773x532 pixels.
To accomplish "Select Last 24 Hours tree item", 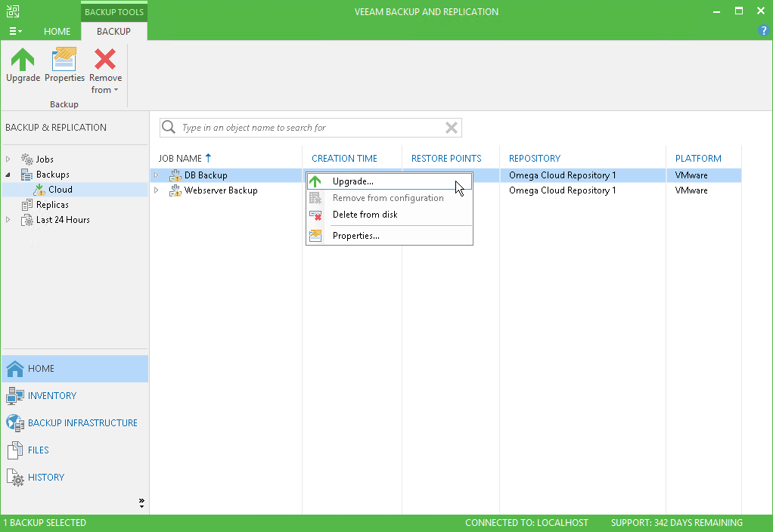I will 63,220.
